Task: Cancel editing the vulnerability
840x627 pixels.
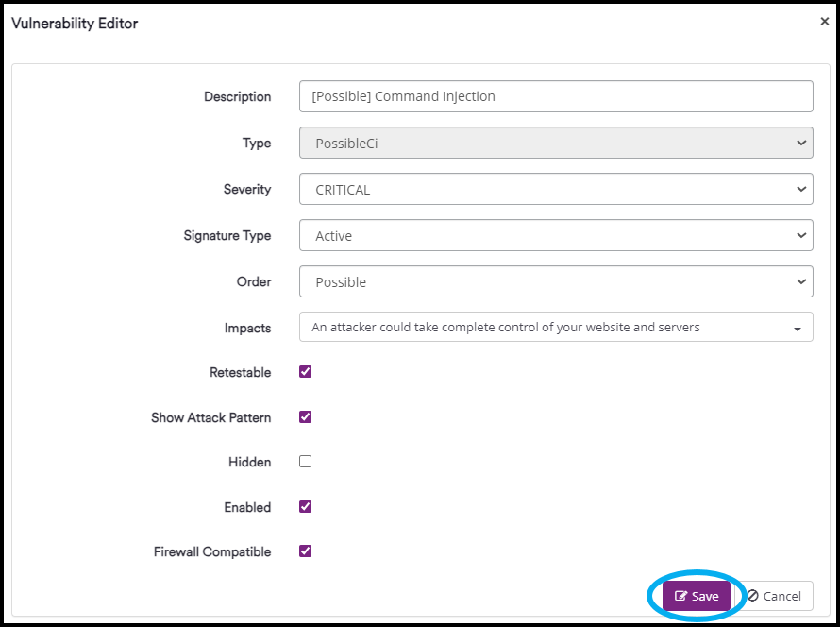Action: tap(776, 596)
